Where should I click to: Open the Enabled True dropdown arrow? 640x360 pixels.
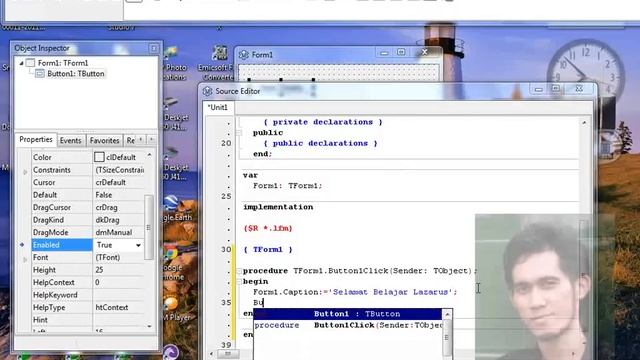138,245
